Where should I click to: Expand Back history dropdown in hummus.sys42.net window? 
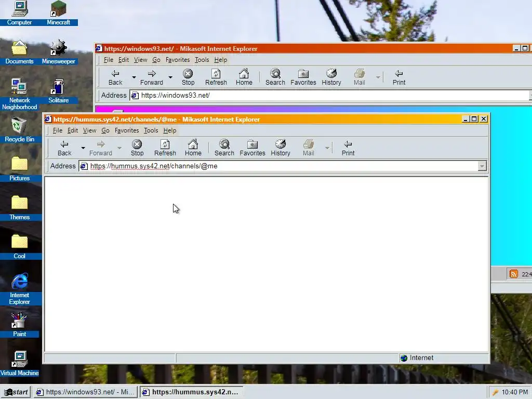(83, 148)
